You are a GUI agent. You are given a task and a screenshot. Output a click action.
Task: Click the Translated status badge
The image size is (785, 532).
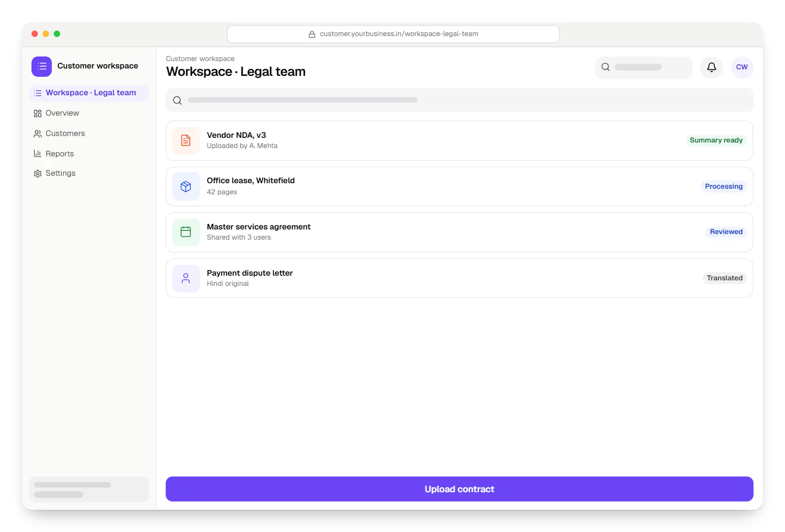click(724, 278)
